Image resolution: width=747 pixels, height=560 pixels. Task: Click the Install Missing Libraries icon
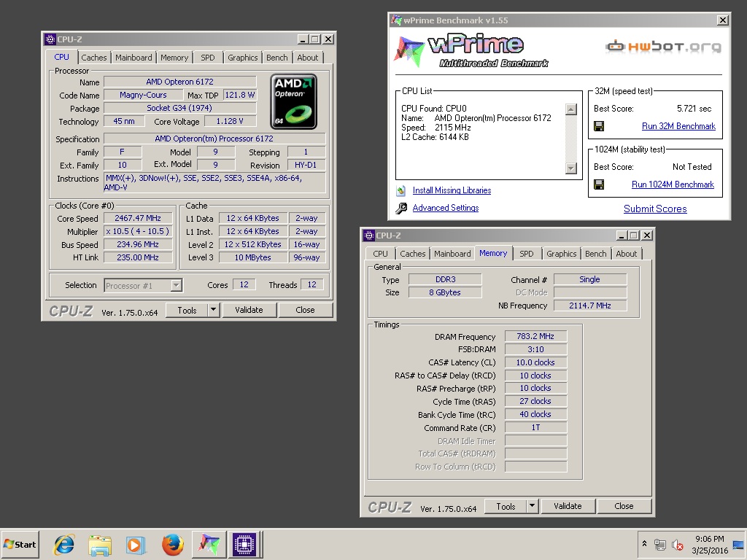[x=401, y=190]
